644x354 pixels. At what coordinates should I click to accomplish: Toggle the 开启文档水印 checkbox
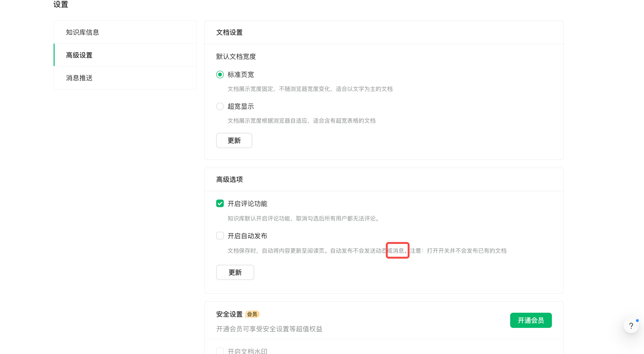[x=220, y=351]
